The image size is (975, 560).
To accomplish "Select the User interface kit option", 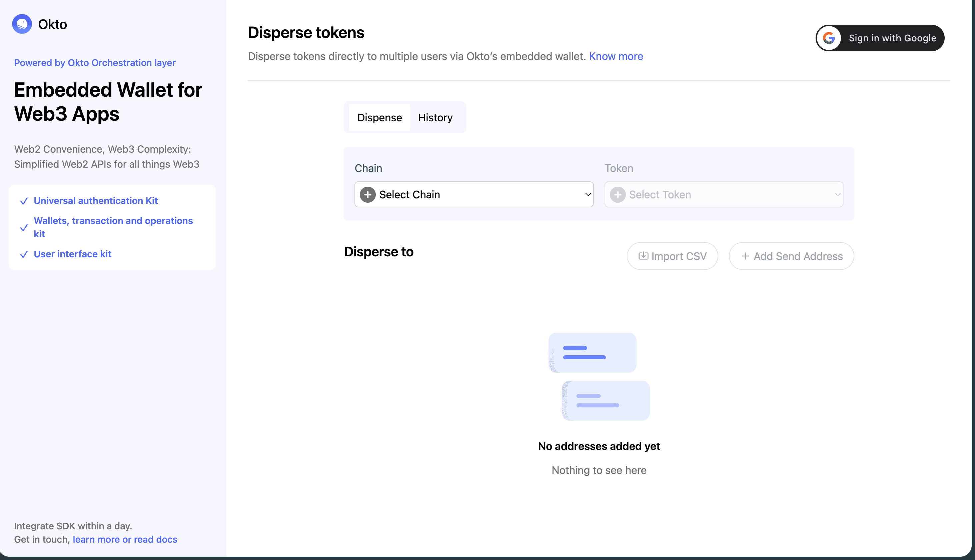I will coord(72,254).
